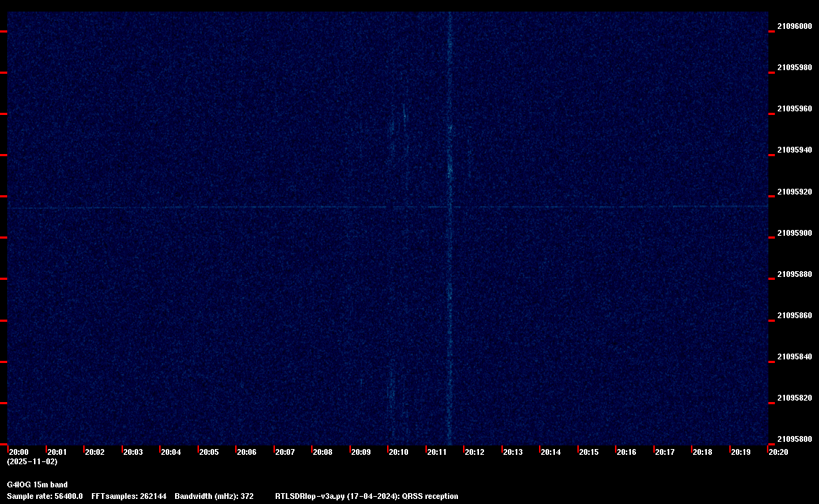
Task: Click the 20:16 time axis label
Action: 627,452
